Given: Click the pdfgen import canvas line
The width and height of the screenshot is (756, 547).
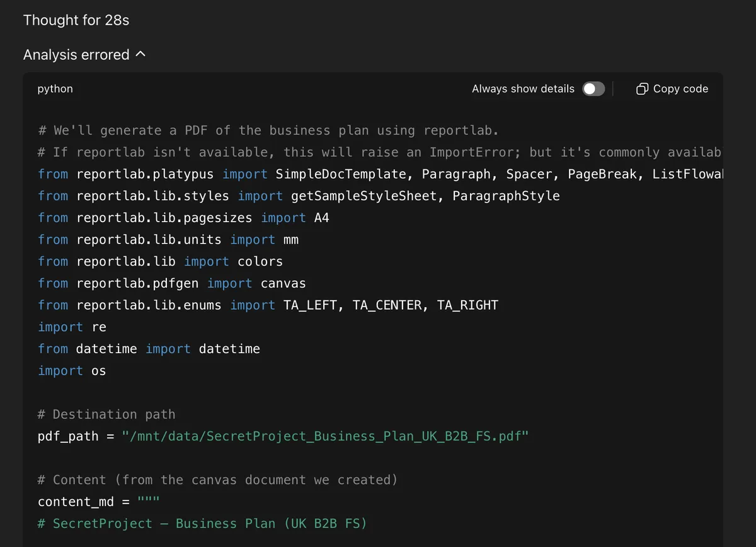Looking at the screenshot, I should [172, 283].
